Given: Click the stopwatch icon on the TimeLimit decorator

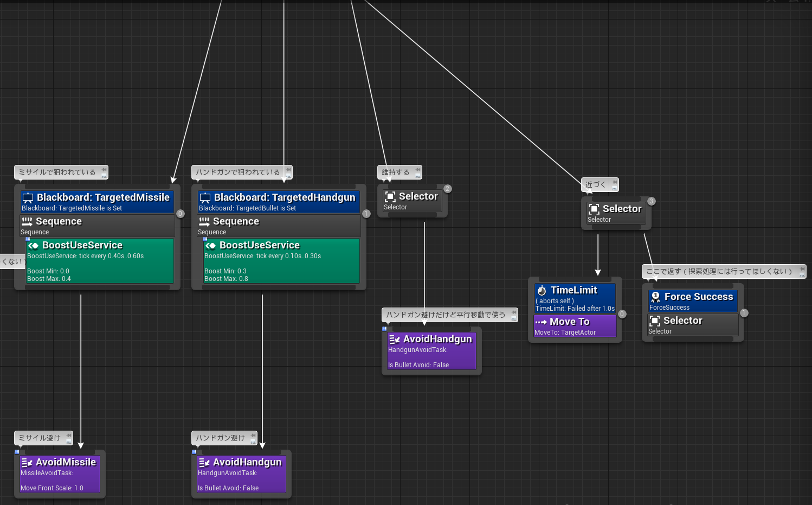Looking at the screenshot, I should [542, 290].
